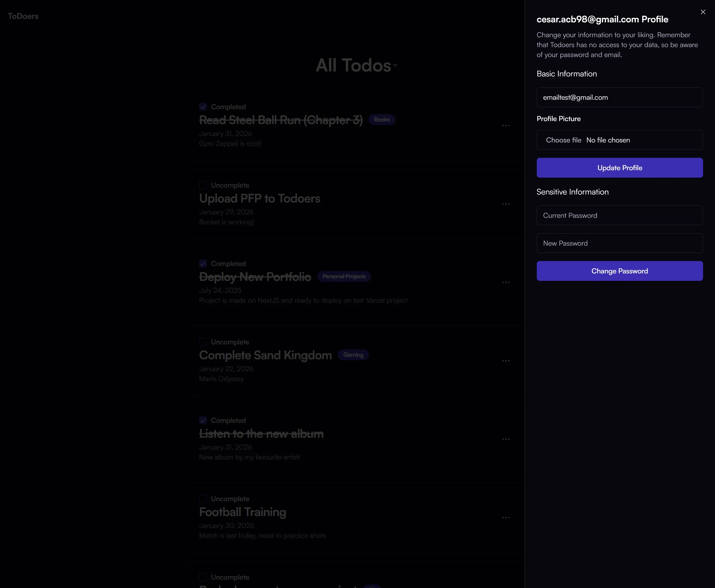Open options menu for Read Steel Ball Run todo

tap(505, 126)
